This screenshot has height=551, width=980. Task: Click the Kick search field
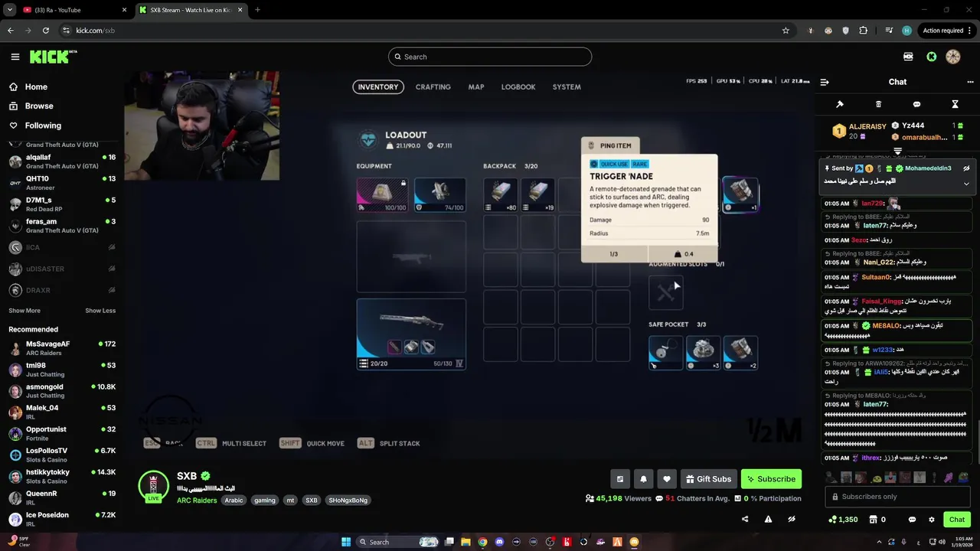point(490,57)
